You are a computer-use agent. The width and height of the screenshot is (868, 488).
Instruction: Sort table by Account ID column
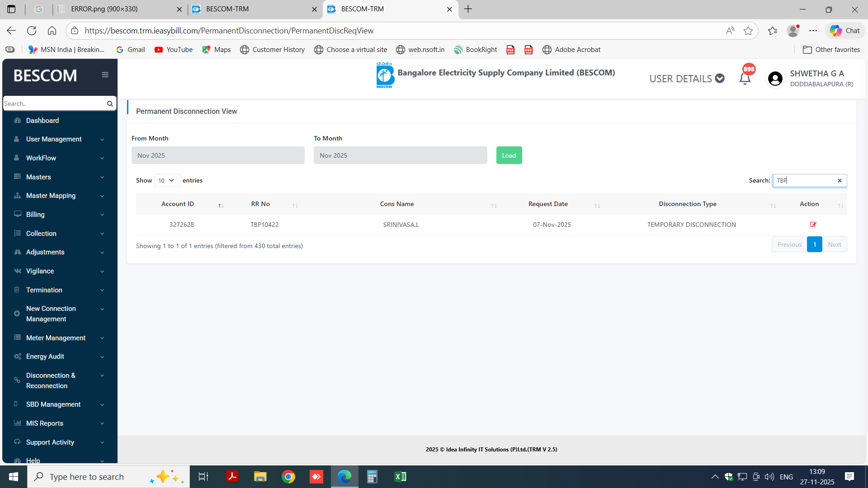pyautogui.click(x=178, y=204)
